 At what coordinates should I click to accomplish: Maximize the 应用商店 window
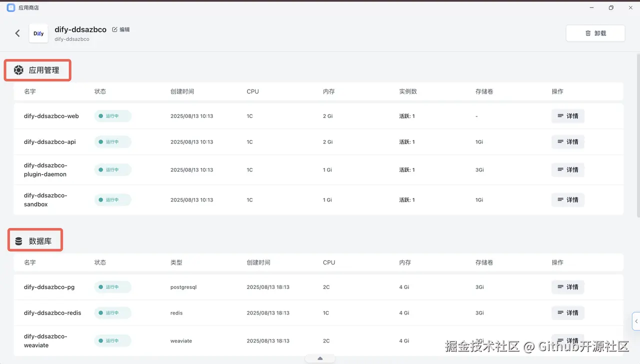coord(611,7)
